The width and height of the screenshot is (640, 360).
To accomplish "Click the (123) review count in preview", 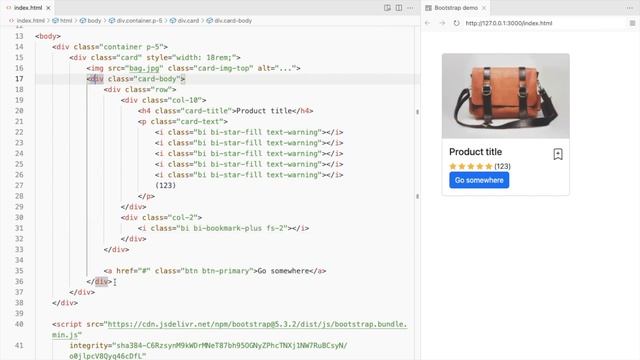I will (502, 166).
